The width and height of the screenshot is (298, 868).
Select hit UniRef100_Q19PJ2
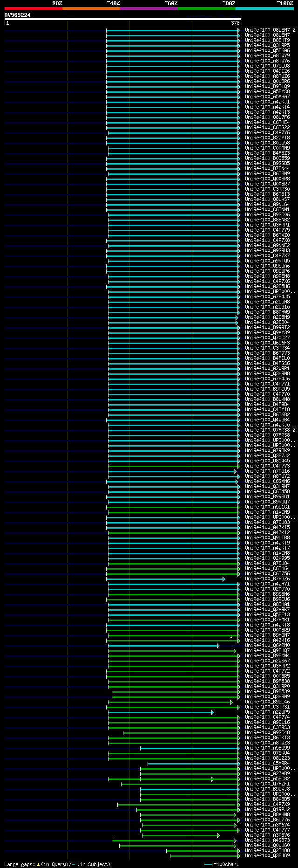pos(267,809)
